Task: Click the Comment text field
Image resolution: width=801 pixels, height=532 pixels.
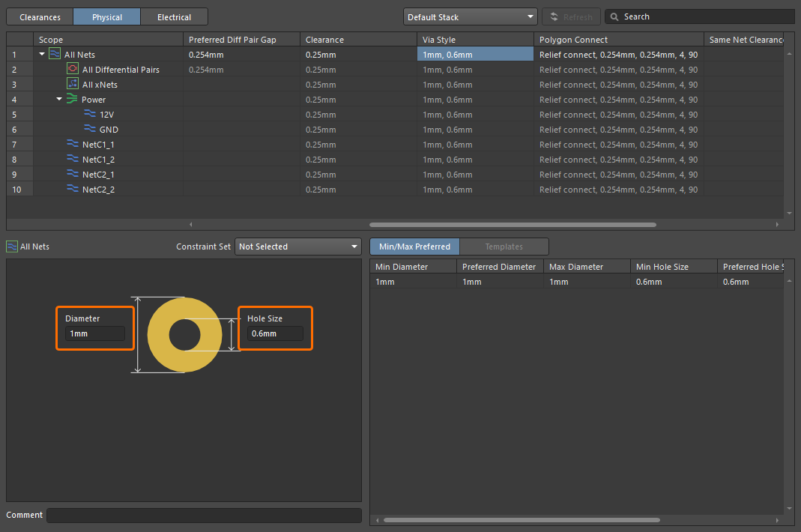Action: tap(204, 516)
